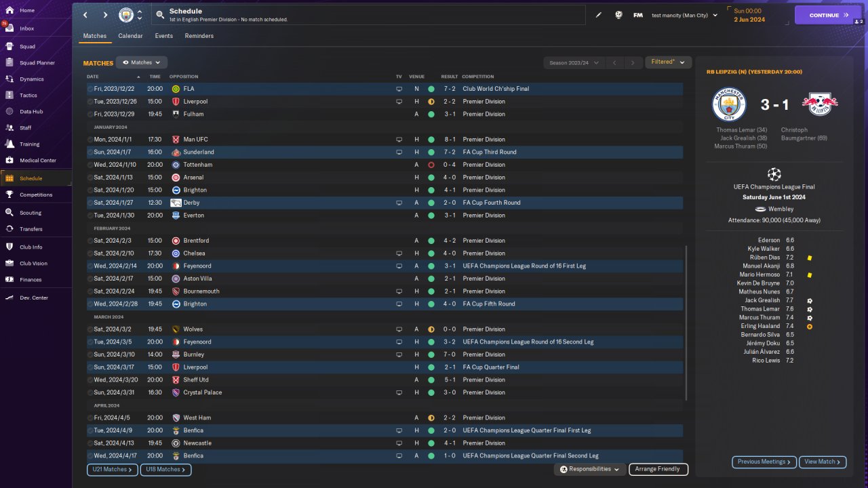
Task: Open the Filtered dropdown
Action: pyautogui.click(x=668, y=62)
